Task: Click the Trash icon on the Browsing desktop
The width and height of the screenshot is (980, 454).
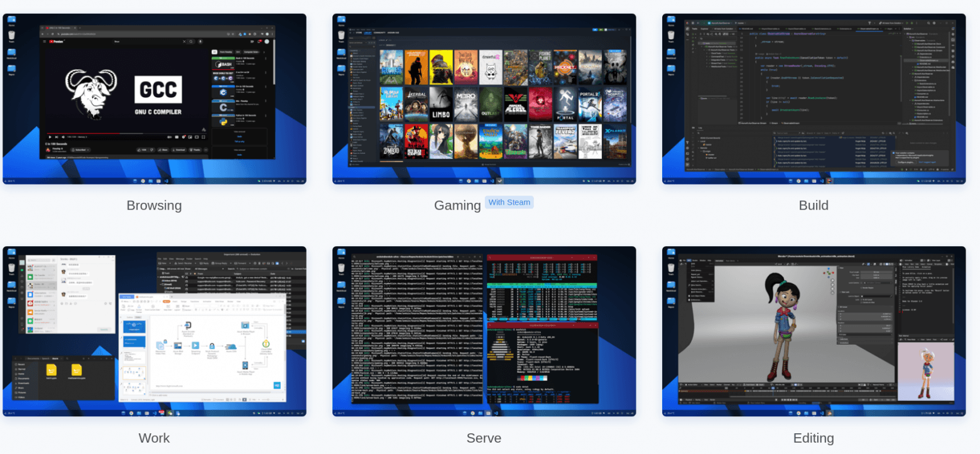Action: [x=11, y=36]
